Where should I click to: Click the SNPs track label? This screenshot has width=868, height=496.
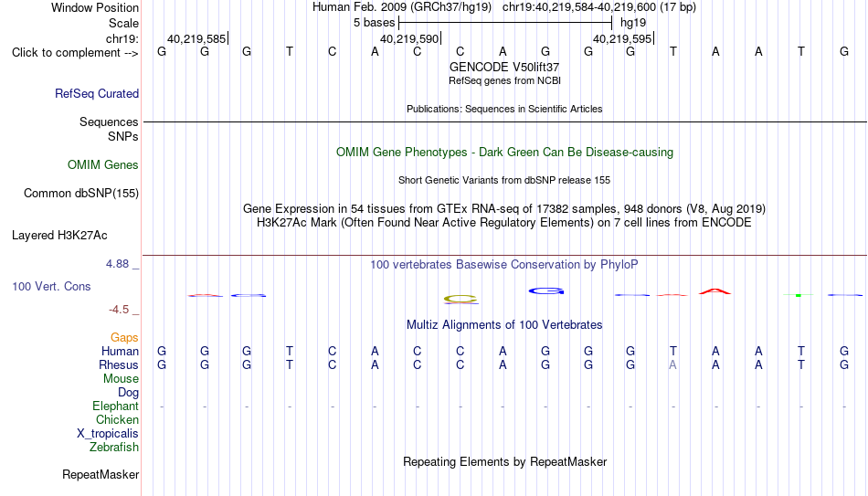[123, 136]
